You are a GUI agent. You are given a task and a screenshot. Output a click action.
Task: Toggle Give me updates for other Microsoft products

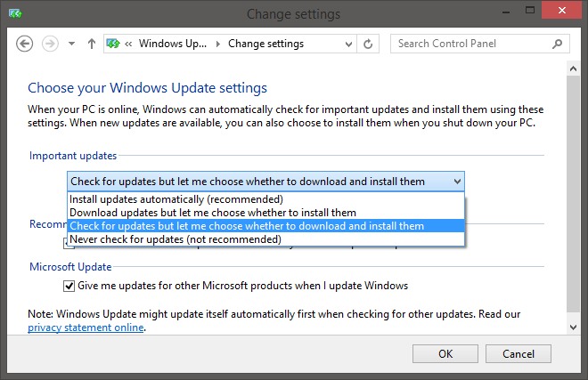[69, 286]
